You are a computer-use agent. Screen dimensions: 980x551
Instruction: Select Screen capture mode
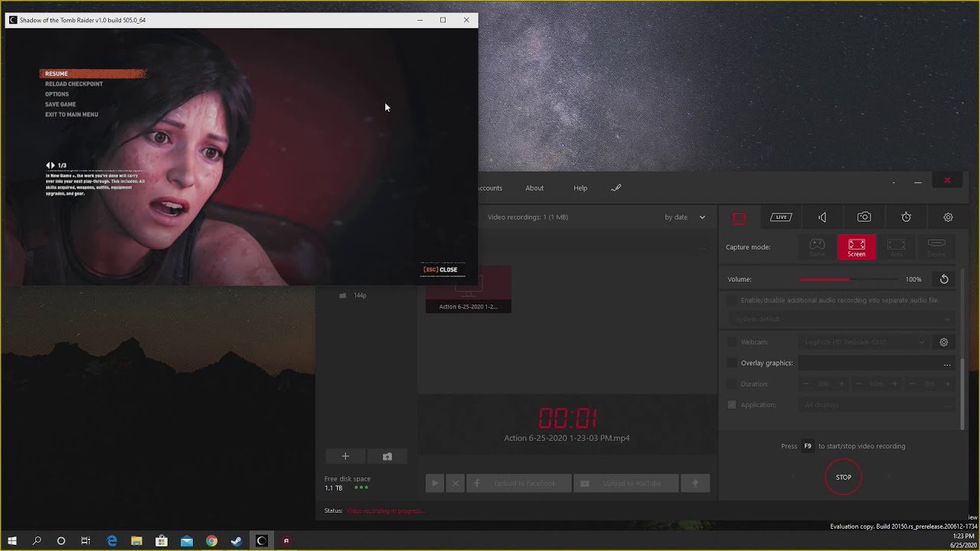pyautogui.click(x=857, y=247)
